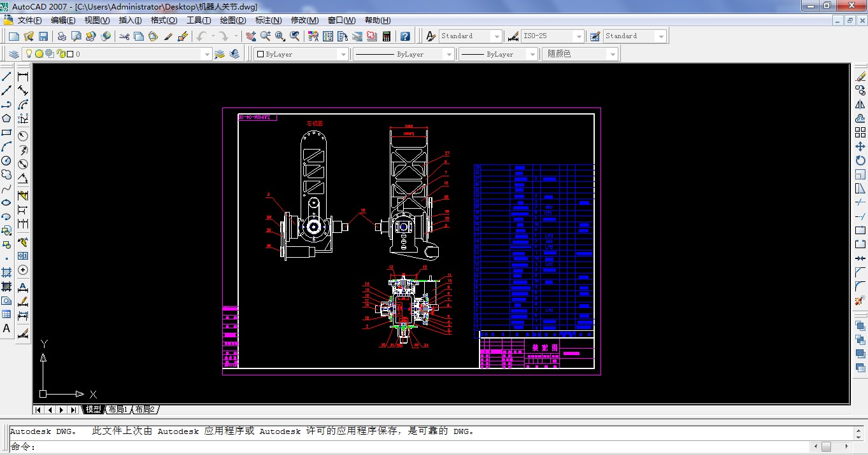Click the Match Properties brush icon

pos(168,36)
